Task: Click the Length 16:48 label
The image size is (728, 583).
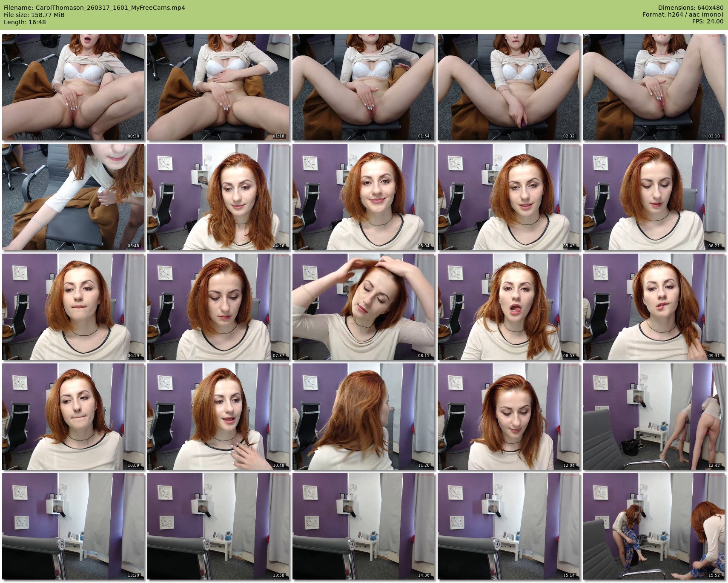Action: pos(25,22)
